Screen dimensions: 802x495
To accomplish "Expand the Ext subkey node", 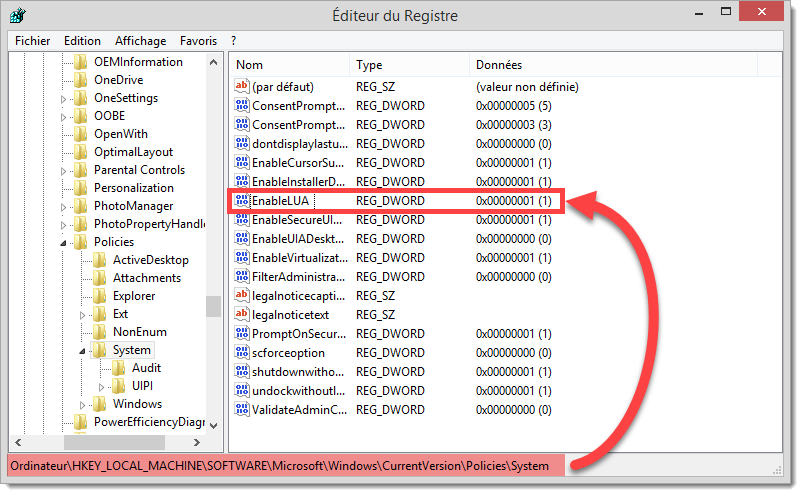I will (82, 315).
